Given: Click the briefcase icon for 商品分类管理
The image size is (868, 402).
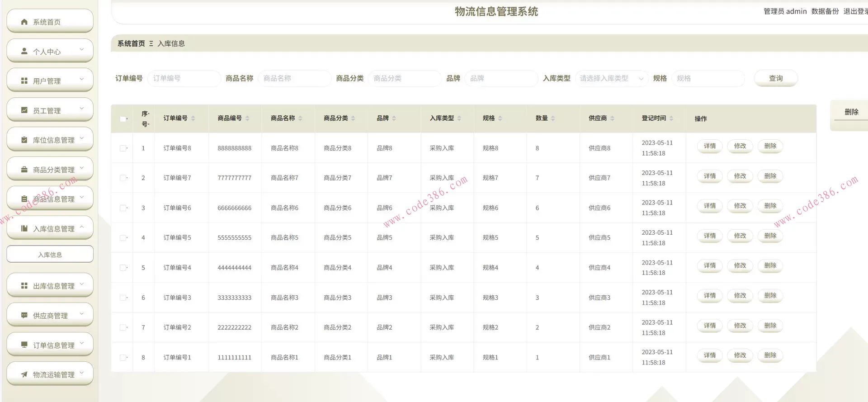Looking at the screenshot, I should 24,170.
